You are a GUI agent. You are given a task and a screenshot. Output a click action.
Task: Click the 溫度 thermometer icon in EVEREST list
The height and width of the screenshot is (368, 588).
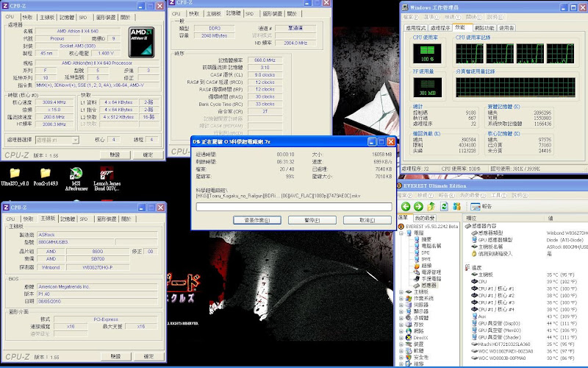click(467, 267)
